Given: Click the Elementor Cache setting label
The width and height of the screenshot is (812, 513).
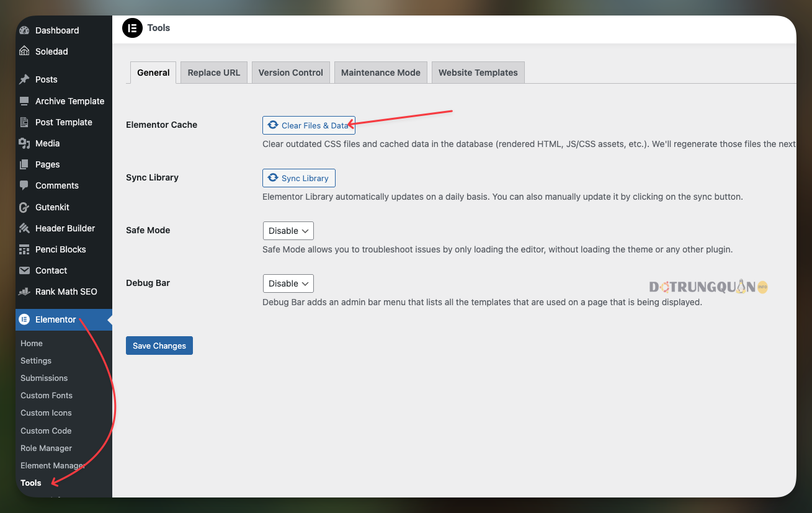Looking at the screenshot, I should point(162,125).
